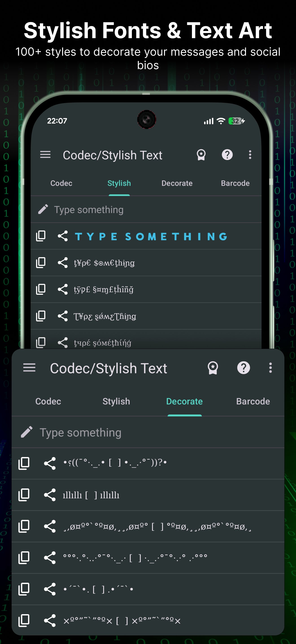Open the Decorate tab on the phone screen

177,183
